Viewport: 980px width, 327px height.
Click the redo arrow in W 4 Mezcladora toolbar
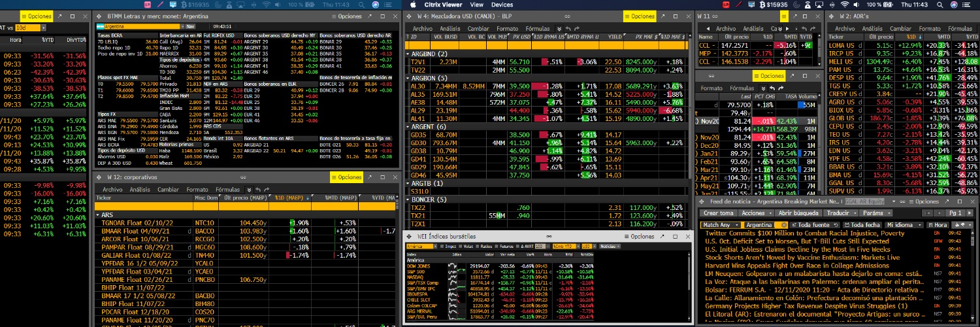pyautogui.click(x=576, y=29)
